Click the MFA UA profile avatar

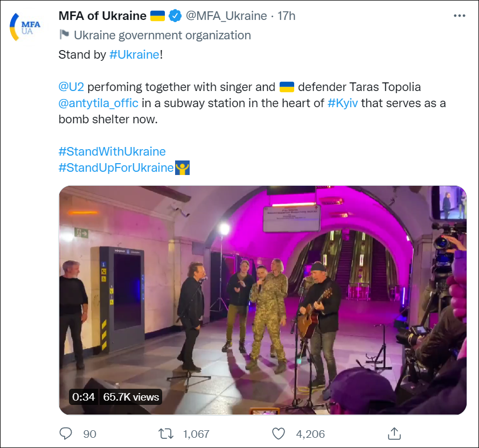pyautogui.click(x=25, y=27)
